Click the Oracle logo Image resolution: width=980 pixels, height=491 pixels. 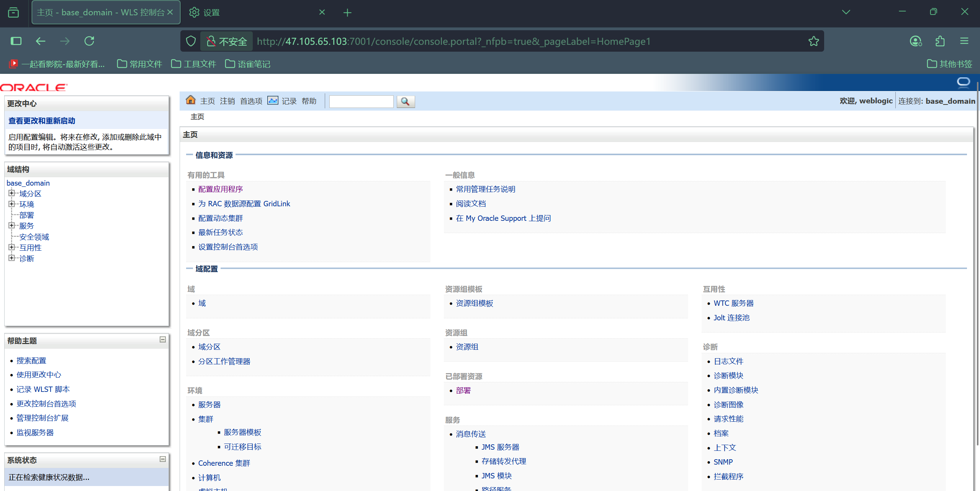pyautogui.click(x=34, y=88)
